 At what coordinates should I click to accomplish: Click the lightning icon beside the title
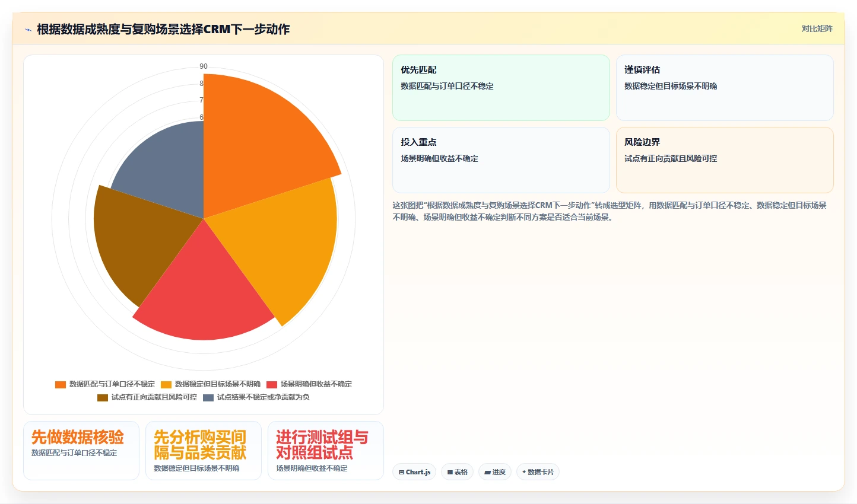pyautogui.click(x=28, y=30)
